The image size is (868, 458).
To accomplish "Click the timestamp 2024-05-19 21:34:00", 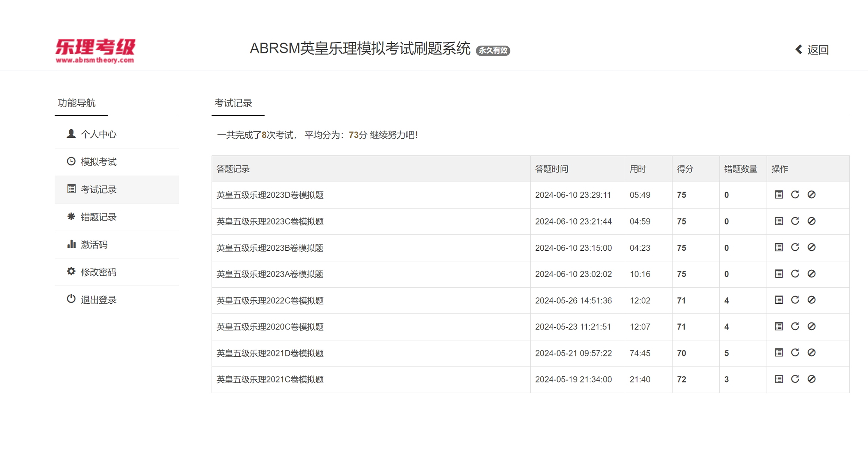I will (574, 380).
